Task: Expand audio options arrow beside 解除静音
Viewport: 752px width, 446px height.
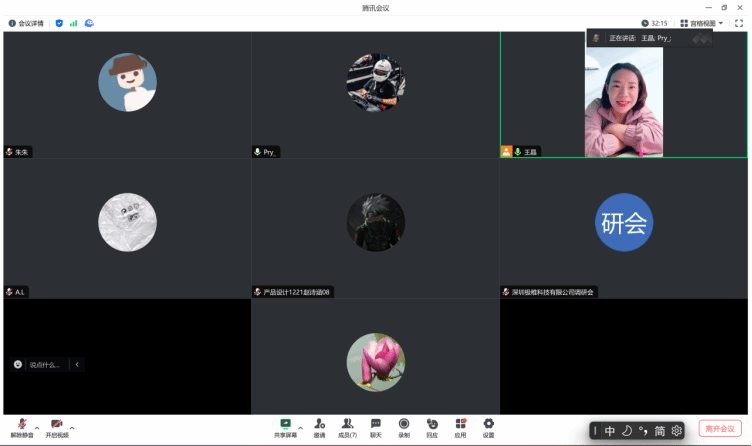Action: [38, 427]
